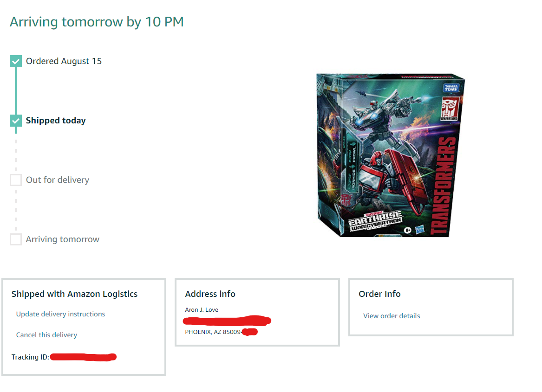This screenshot has height=392, width=542.
Task: Click the empty Arriving tomorrow checkbox
Action: click(15, 239)
